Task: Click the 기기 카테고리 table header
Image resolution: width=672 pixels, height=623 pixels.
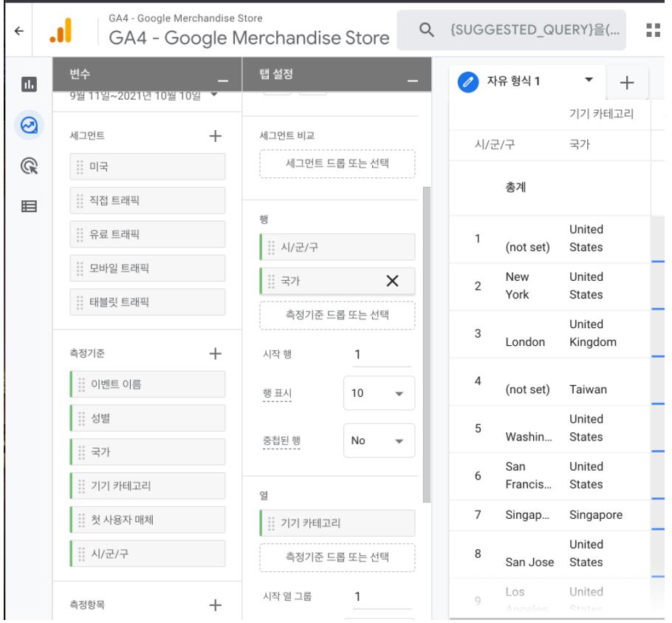Action: [x=601, y=114]
